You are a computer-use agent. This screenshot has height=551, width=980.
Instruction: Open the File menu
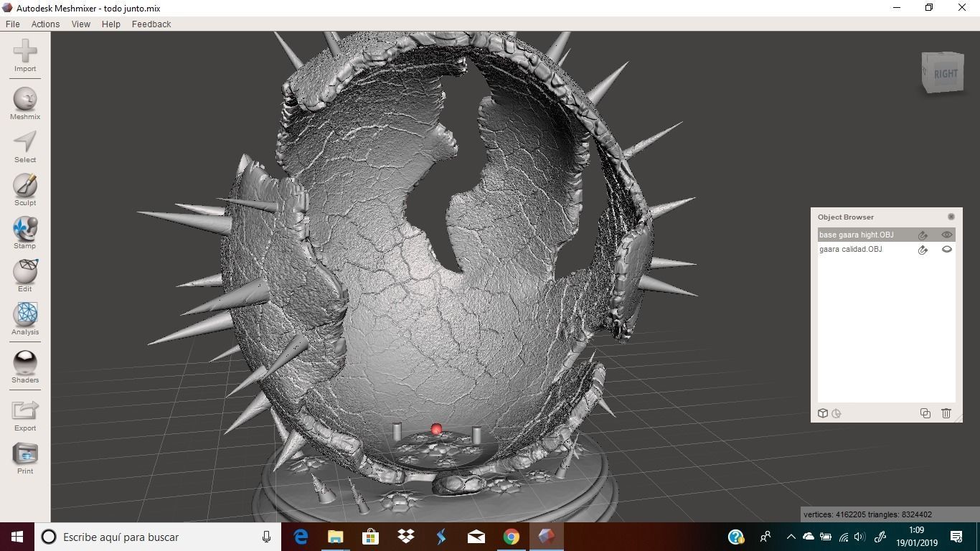[x=12, y=24]
